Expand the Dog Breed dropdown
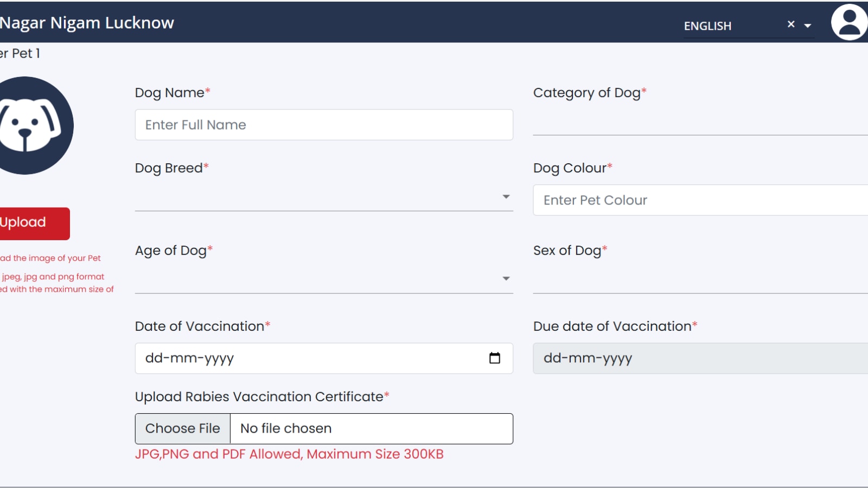868x488 pixels. click(506, 197)
